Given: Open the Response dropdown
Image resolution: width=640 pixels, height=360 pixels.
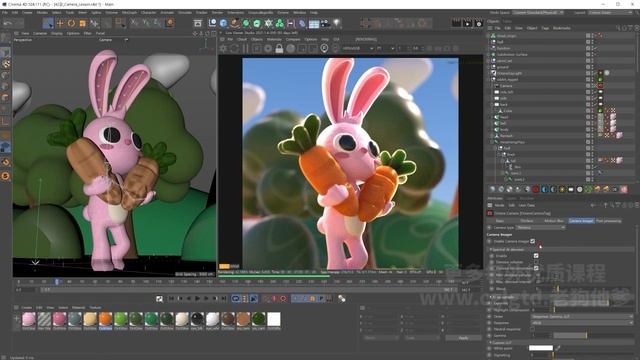Looking at the screenshot, I should tap(582, 322).
